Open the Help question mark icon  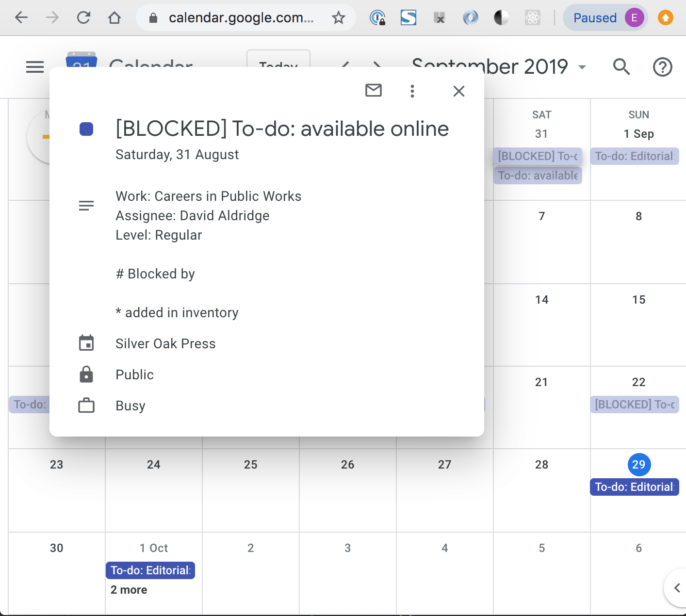pos(662,67)
